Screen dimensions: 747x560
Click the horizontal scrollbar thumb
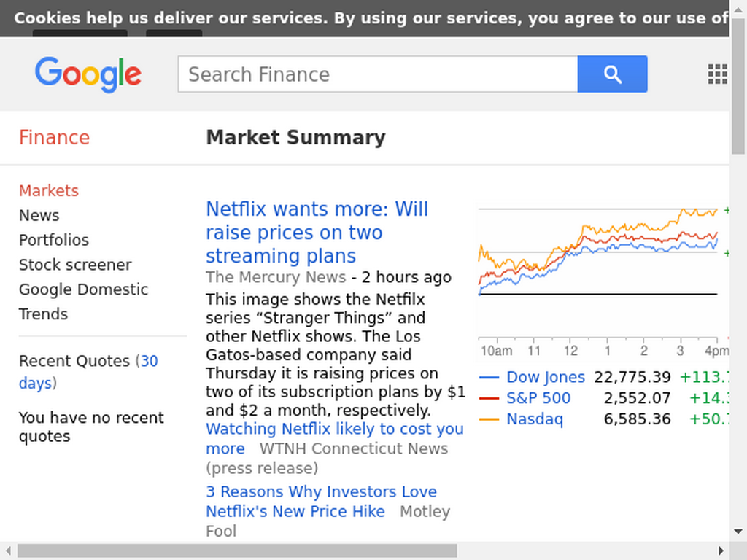click(x=237, y=551)
